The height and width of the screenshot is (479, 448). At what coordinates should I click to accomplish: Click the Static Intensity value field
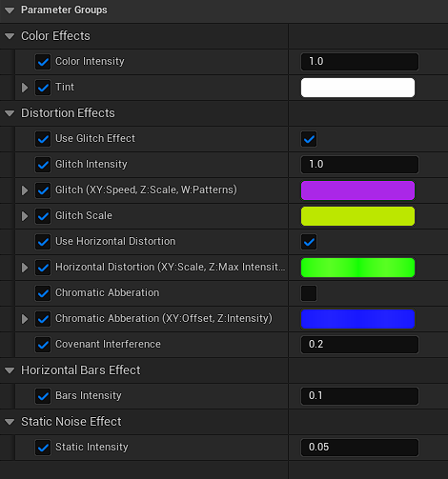359,448
